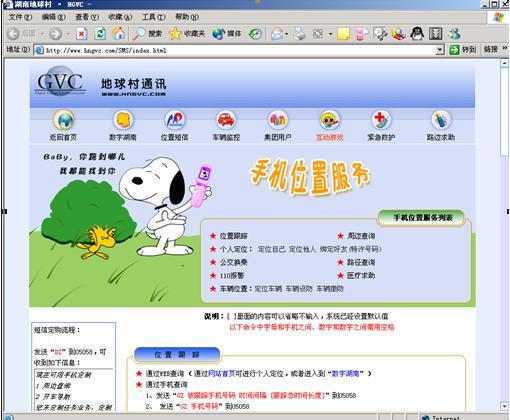
Task: Open the Media (媒体) toolbar button
Action: 227,34
